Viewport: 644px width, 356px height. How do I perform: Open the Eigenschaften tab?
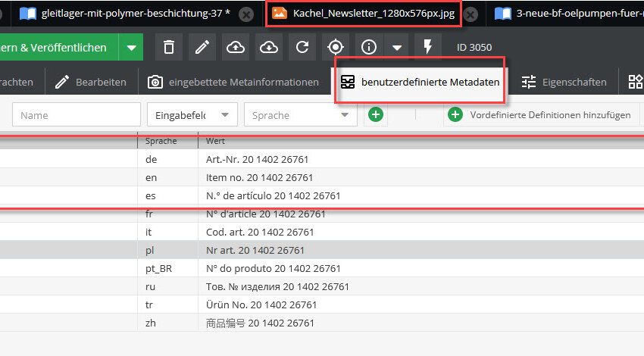564,82
